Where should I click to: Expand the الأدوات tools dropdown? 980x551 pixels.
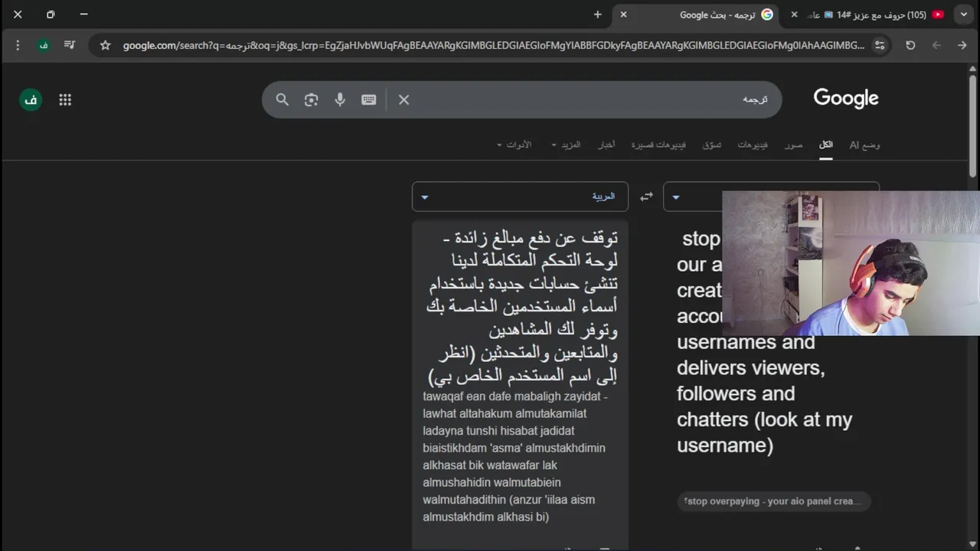click(514, 145)
